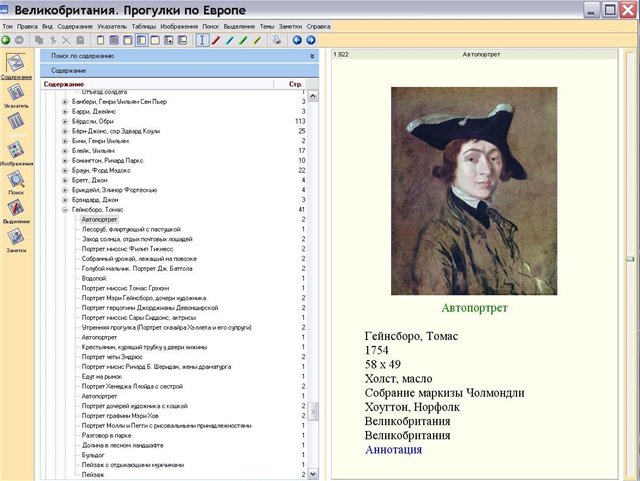This screenshot has height=481, width=640.
Task: Expand the Поиск по содержанию panel
Action: click(x=312, y=56)
